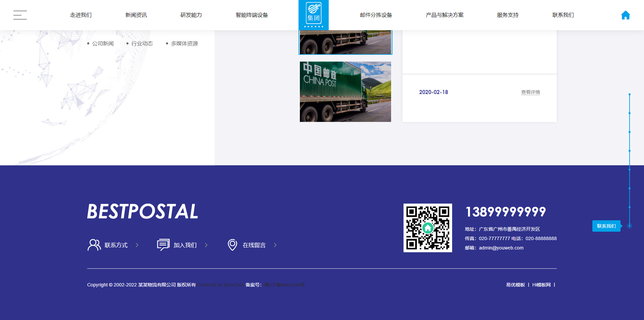Image resolution: width=644 pixels, height=320 pixels.
Task: Open the 产品与解决方案 menu item
Action: [445, 15]
